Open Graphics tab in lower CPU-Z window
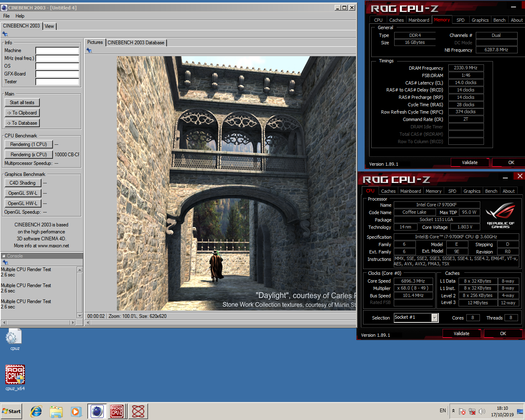The height and width of the screenshot is (420, 525). coord(472,191)
